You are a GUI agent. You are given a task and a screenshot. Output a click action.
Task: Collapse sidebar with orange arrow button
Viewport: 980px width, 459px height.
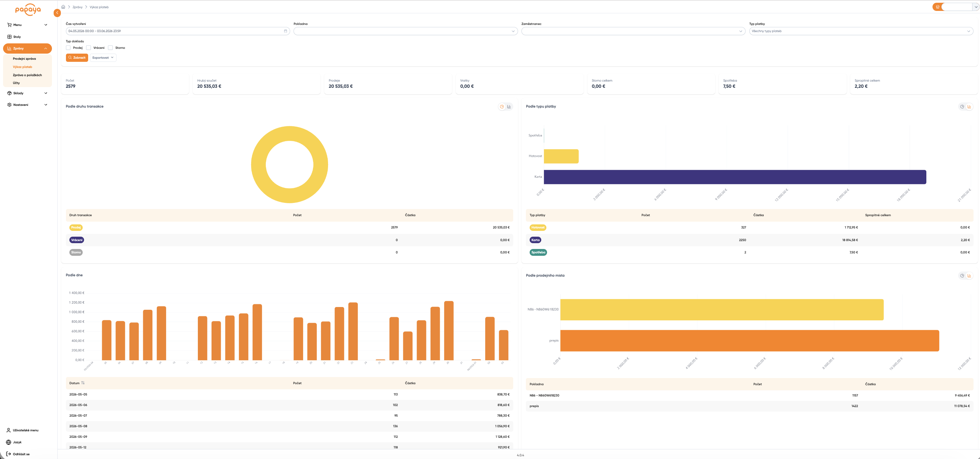pyautogui.click(x=57, y=13)
